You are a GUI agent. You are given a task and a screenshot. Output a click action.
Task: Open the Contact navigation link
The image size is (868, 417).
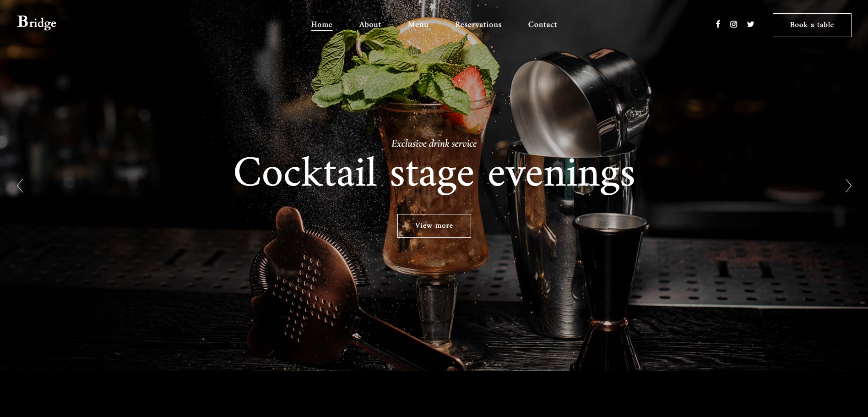(x=542, y=25)
